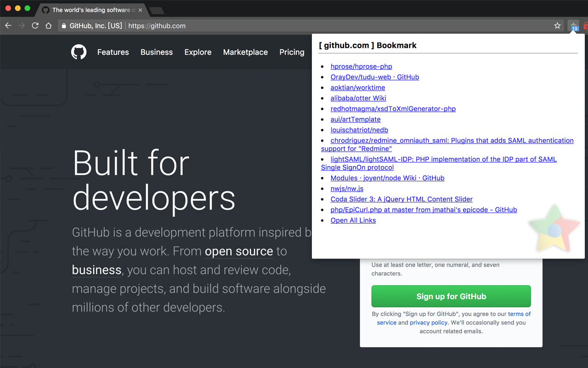Switch to the tab titled The world's leading software

(x=92, y=9)
